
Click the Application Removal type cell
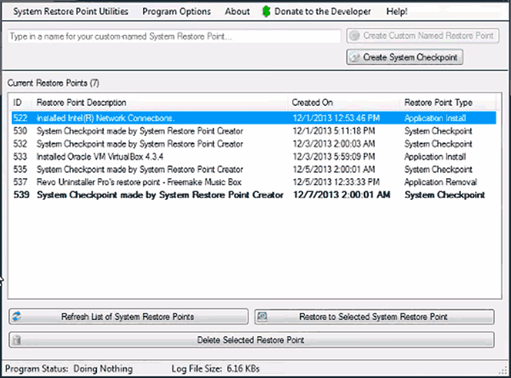(441, 182)
